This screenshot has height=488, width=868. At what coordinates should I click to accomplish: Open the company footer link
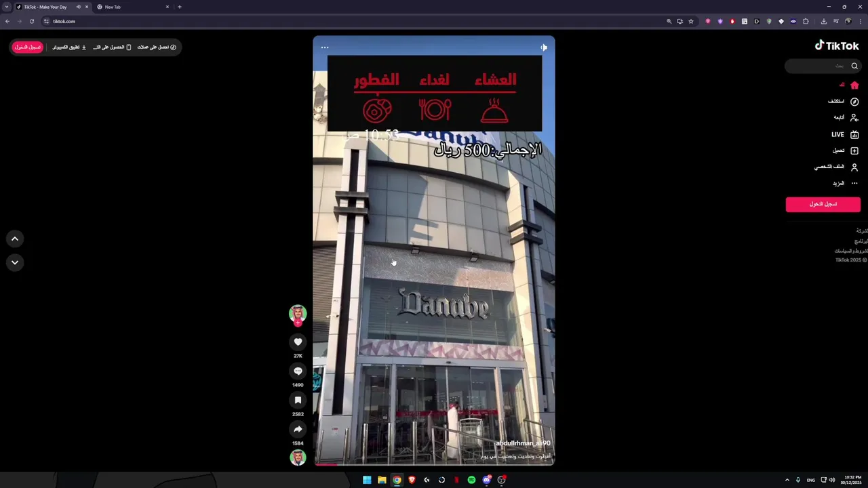(x=862, y=231)
